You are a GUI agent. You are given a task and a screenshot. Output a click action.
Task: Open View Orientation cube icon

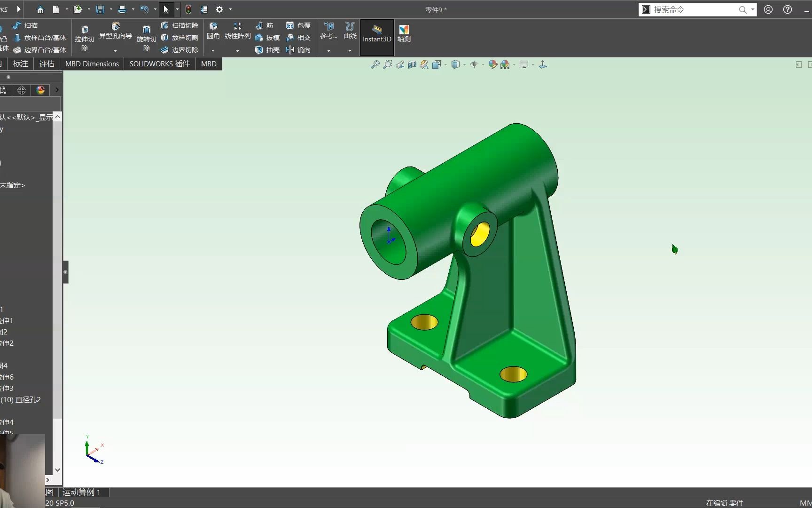pyautogui.click(x=437, y=65)
